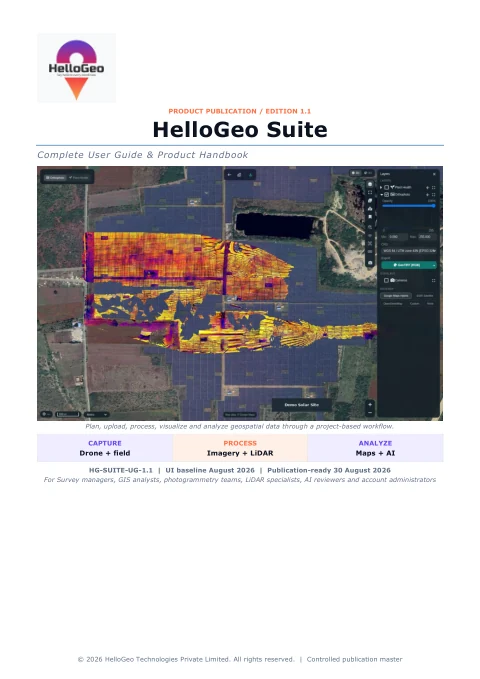Select the None basemap option
Viewport: 480px width, 679px height.
tap(430, 304)
